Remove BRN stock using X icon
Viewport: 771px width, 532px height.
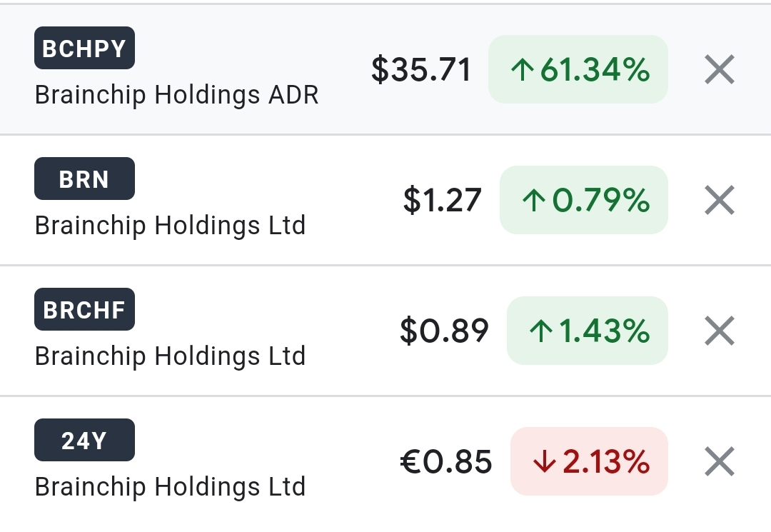point(719,201)
